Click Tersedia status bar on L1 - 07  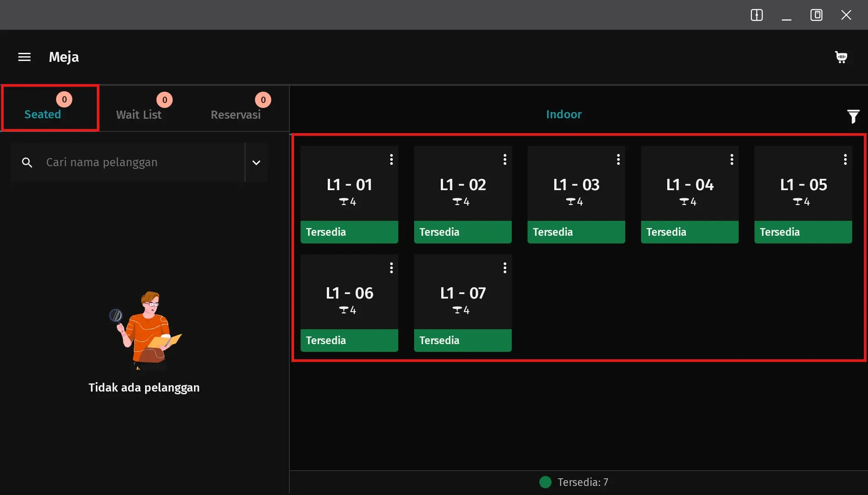[462, 341]
